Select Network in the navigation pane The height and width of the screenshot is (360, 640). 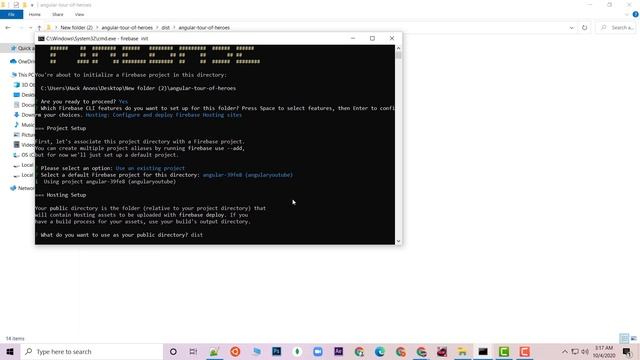[22, 188]
